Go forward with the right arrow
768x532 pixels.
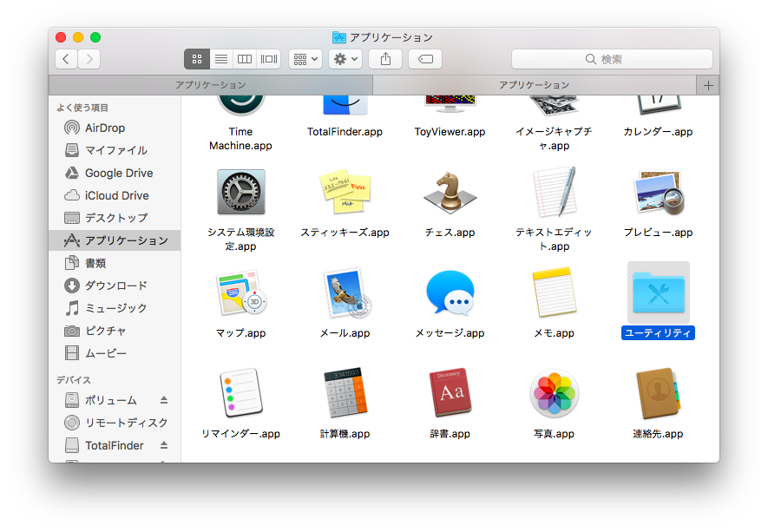tap(89, 59)
